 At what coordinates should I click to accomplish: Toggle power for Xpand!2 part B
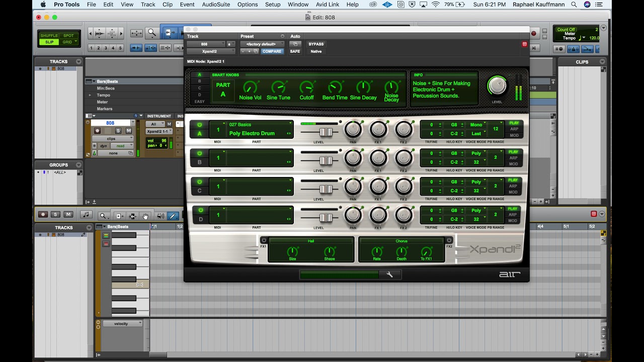click(199, 153)
